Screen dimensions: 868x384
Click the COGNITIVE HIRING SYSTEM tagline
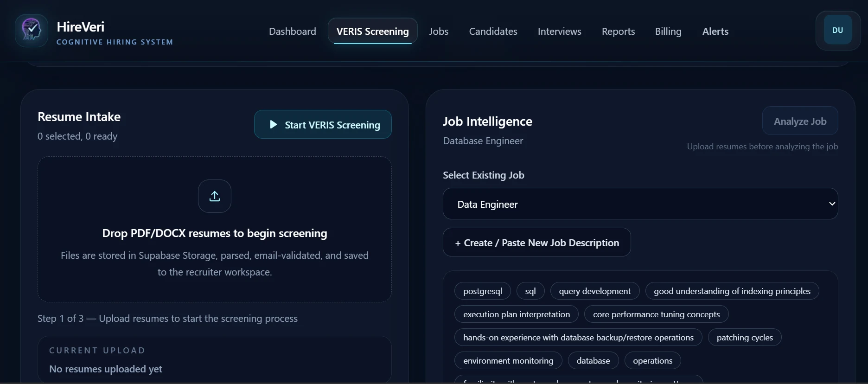pos(115,42)
